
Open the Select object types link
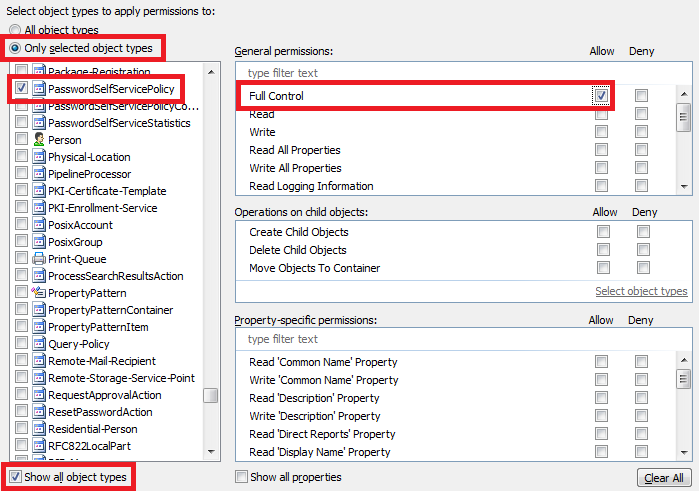coord(640,291)
